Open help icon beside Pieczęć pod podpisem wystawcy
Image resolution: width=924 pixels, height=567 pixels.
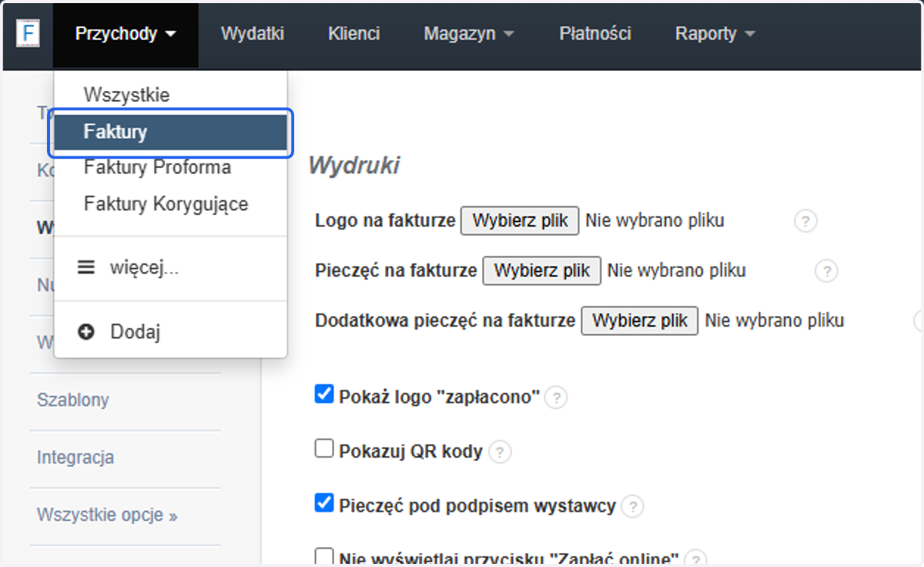click(x=632, y=507)
